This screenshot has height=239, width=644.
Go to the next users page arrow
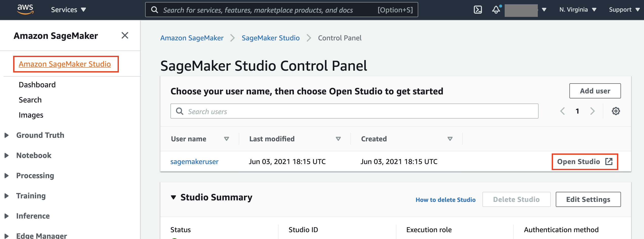click(x=592, y=111)
